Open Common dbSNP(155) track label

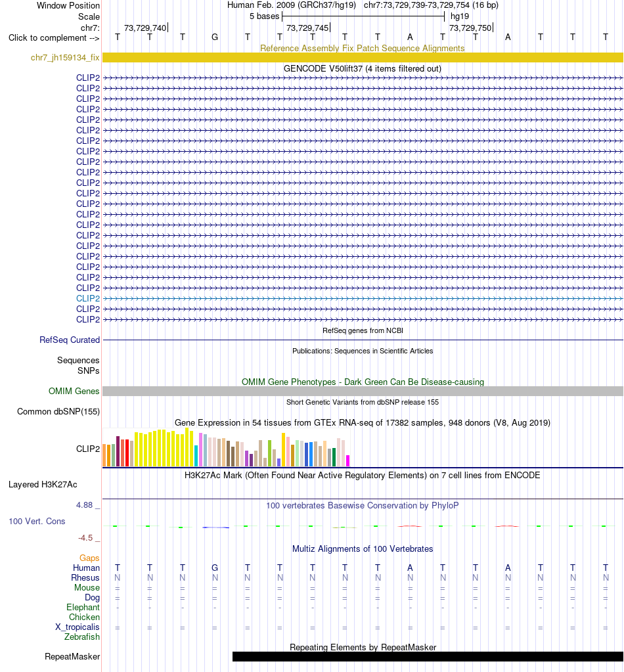click(58, 411)
